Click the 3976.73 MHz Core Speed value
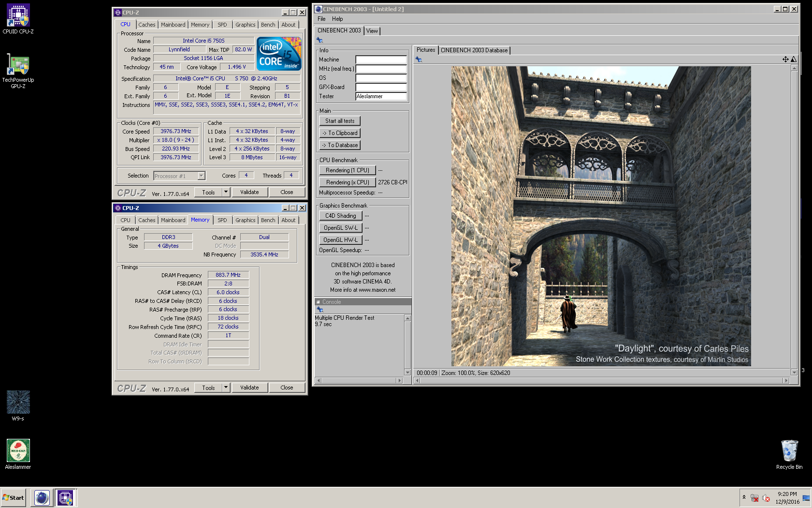 [176, 131]
